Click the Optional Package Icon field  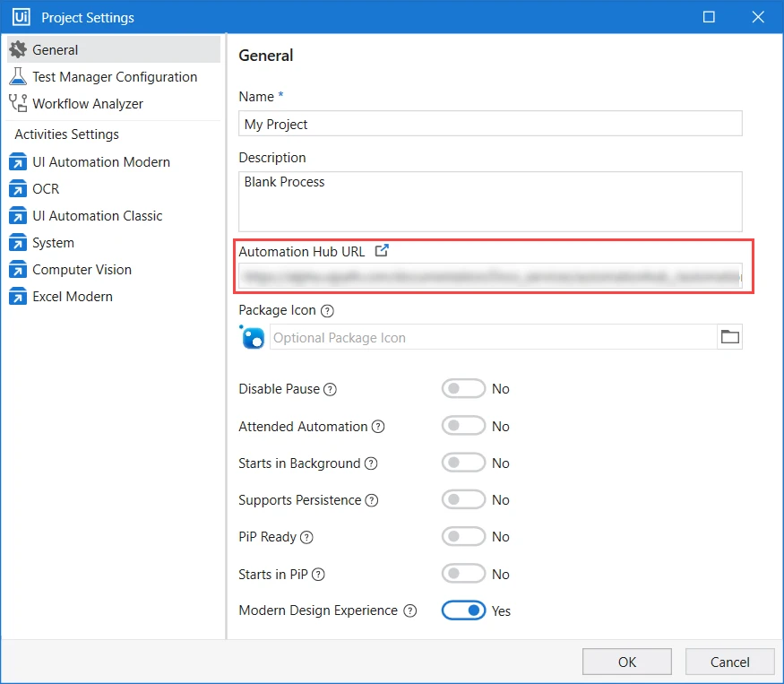(x=493, y=337)
